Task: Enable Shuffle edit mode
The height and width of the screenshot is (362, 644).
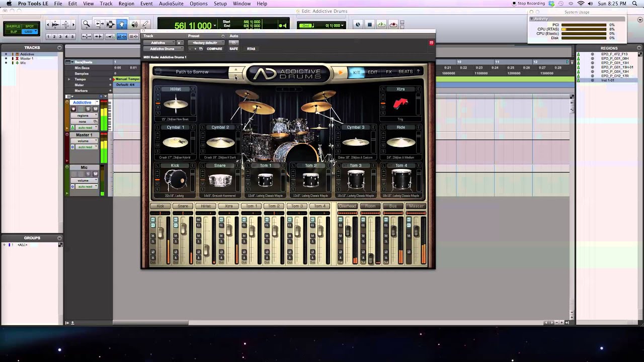Action: click(x=14, y=26)
